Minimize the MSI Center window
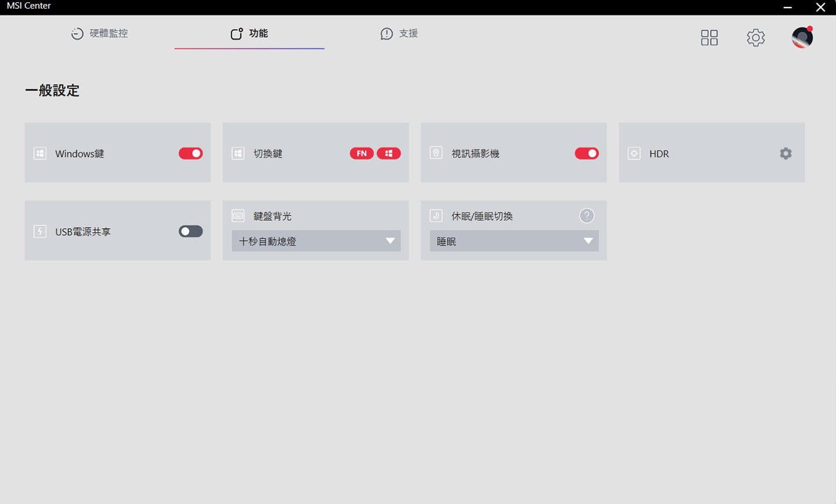The image size is (836, 504). [788, 7]
